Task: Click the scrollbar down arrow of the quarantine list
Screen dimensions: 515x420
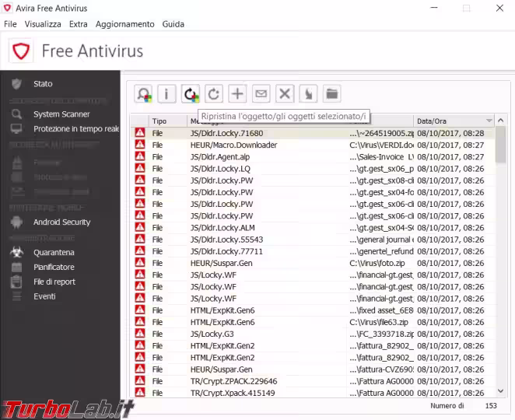Action: 501,390
